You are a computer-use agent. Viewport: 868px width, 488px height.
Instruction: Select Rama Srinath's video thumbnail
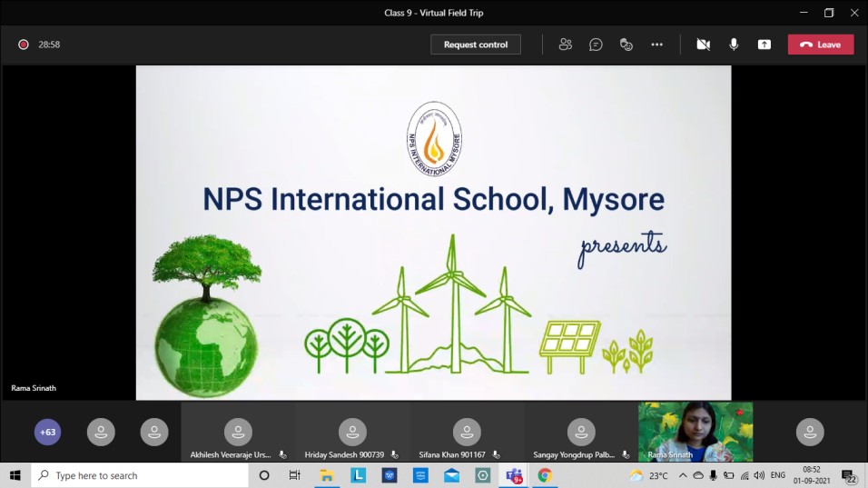tap(695, 432)
